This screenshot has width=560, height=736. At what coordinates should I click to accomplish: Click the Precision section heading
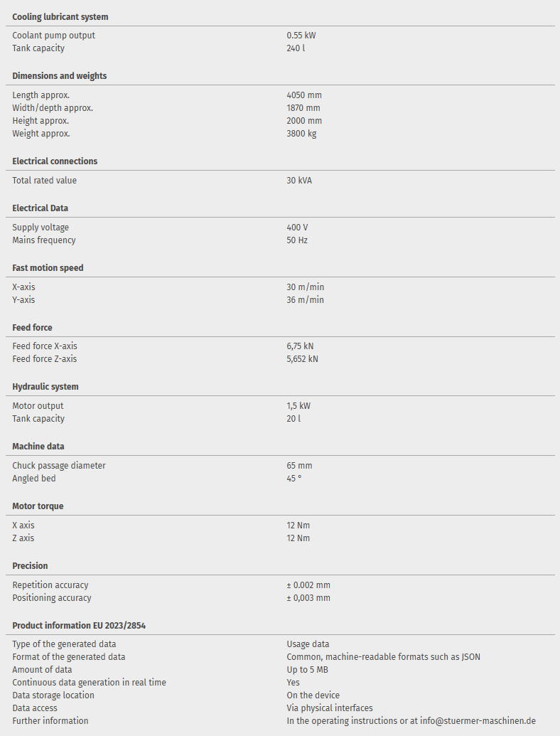click(30, 566)
